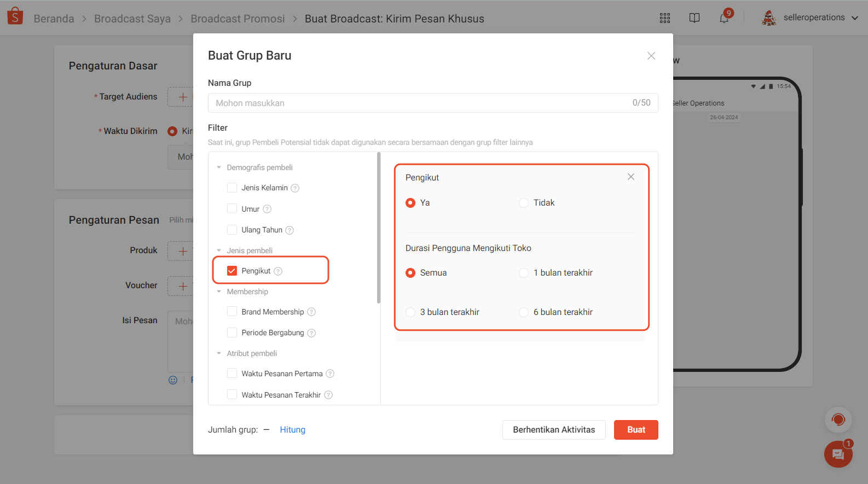868x484 pixels.
Task: Click the help icon beside Jenis Kelamin
Action: coord(295,188)
